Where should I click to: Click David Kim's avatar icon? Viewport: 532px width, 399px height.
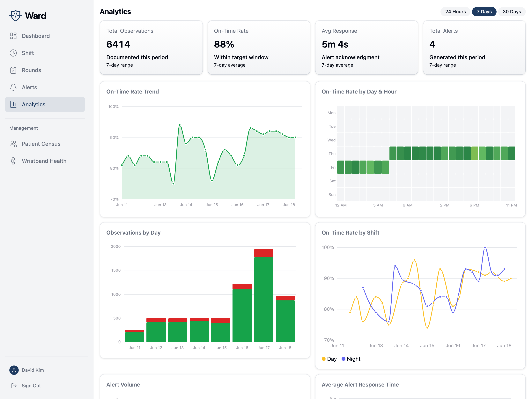point(14,370)
